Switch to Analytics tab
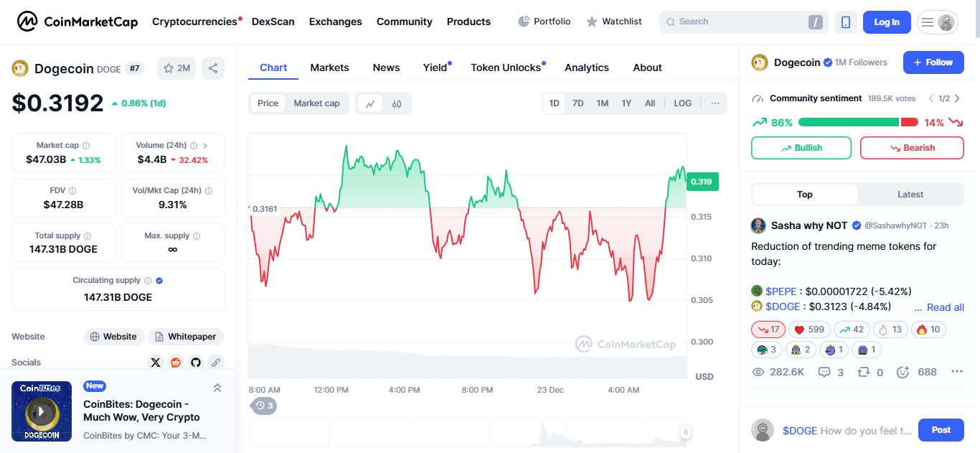This screenshot has height=453, width=980. tap(587, 67)
